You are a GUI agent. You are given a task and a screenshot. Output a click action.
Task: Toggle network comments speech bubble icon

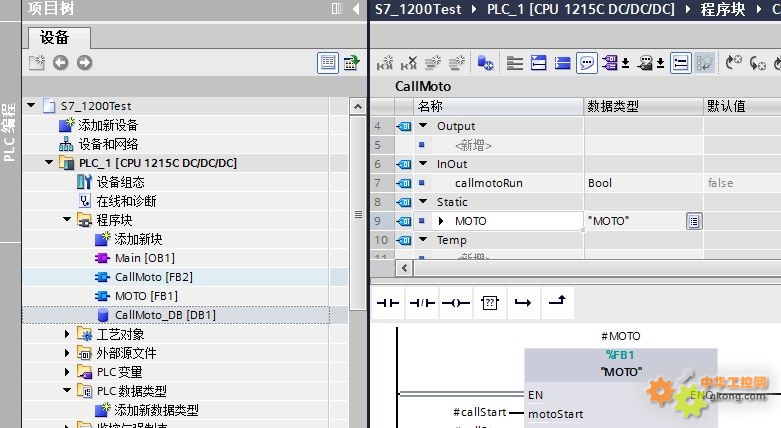pyautogui.click(x=587, y=63)
